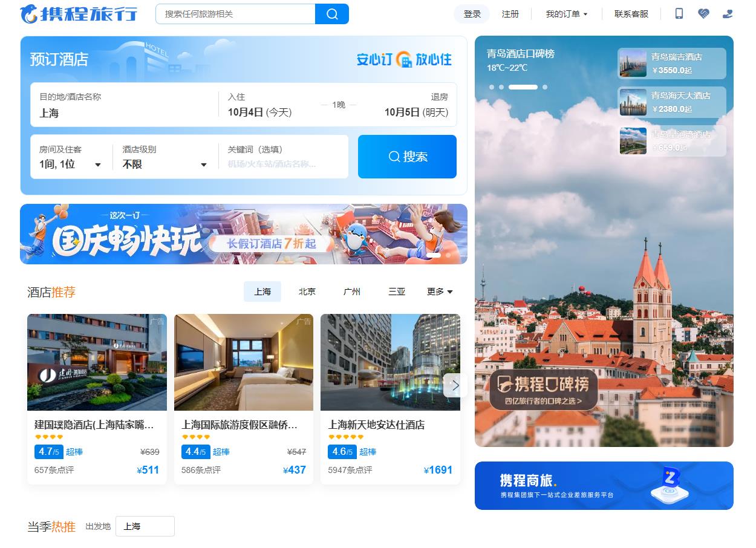Click the 关键词 keyword input field

(283, 157)
